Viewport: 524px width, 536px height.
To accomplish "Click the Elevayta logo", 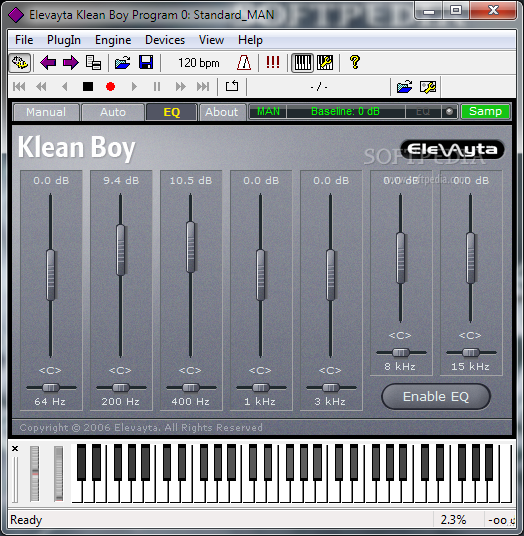I will point(453,150).
